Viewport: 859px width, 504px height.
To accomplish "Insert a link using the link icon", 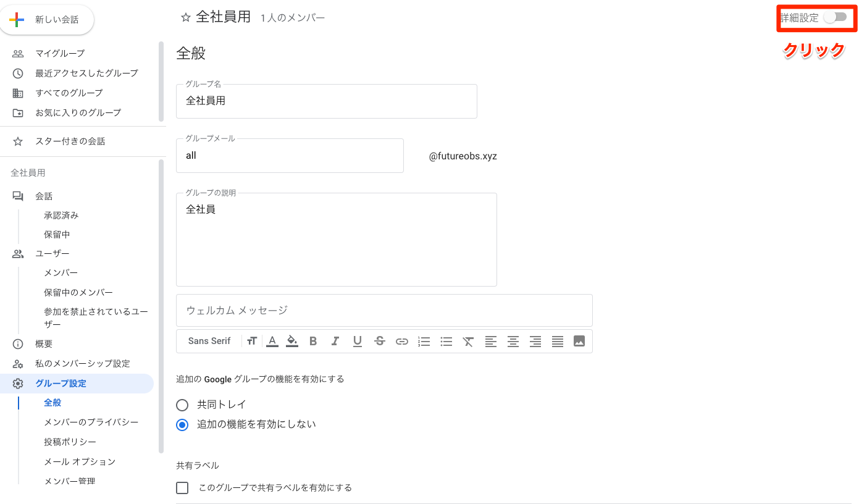I will pyautogui.click(x=402, y=341).
